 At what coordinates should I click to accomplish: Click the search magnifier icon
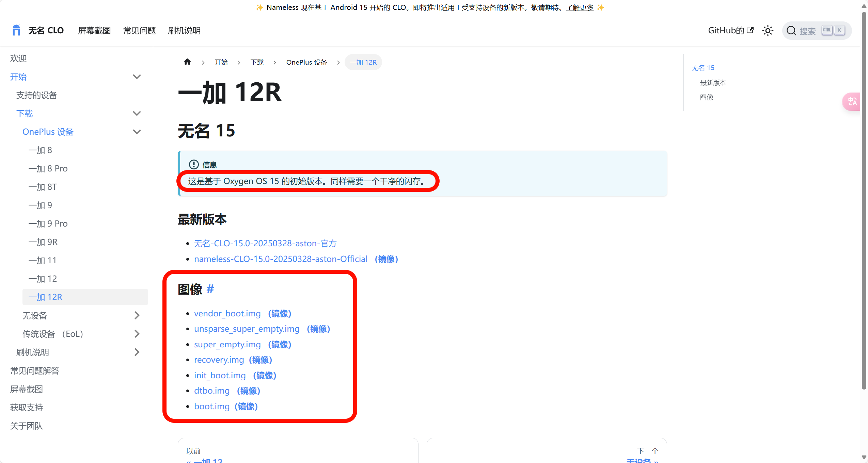point(791,31)
